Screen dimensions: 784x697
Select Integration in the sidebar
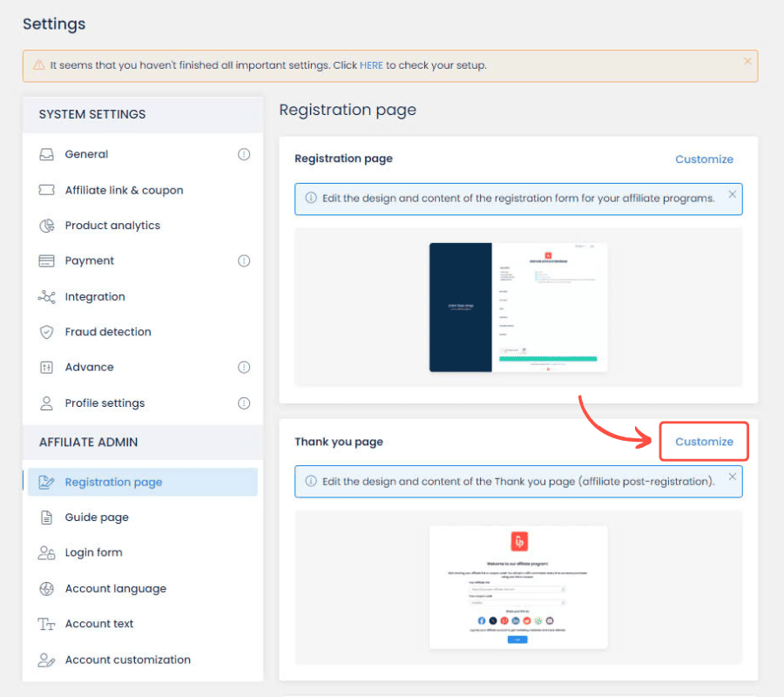pyautogui.click(x=143, y=296)
